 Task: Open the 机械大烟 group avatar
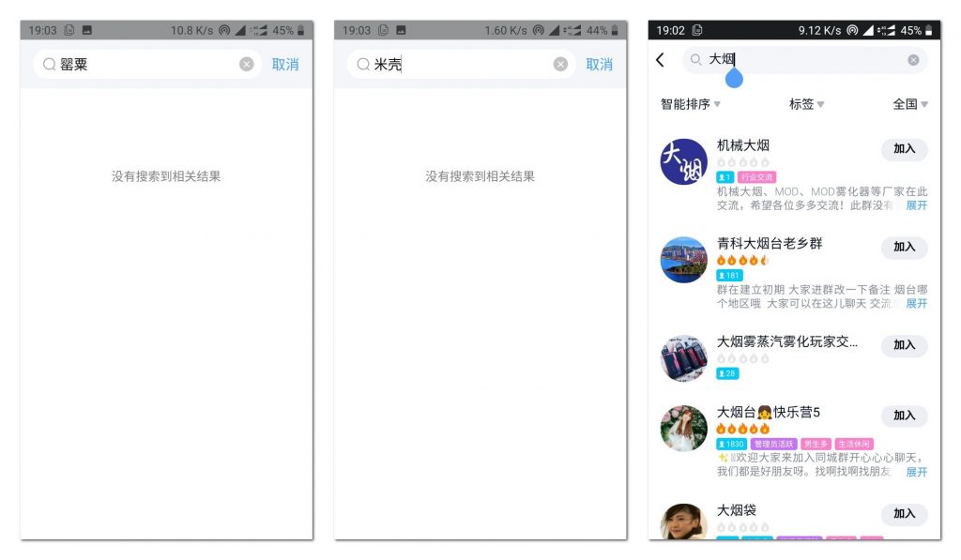pos(683,161)
